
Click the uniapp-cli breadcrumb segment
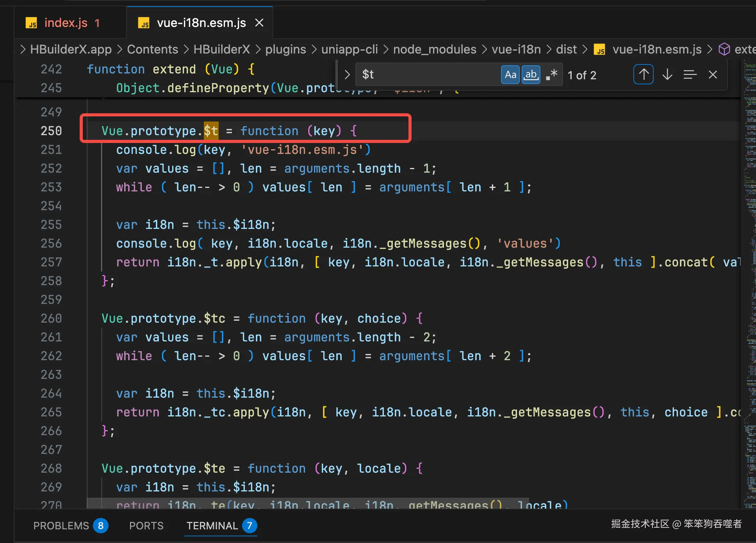pos(349,50)
